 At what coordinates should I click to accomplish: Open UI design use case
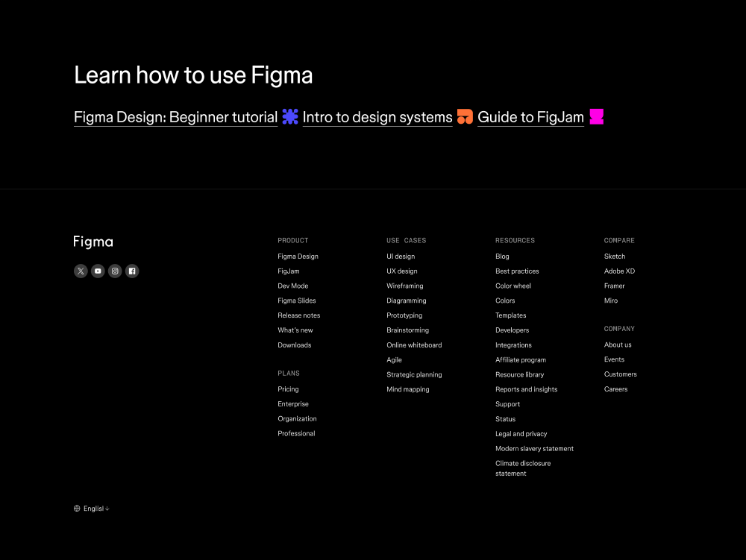click(x=401, y=257)
